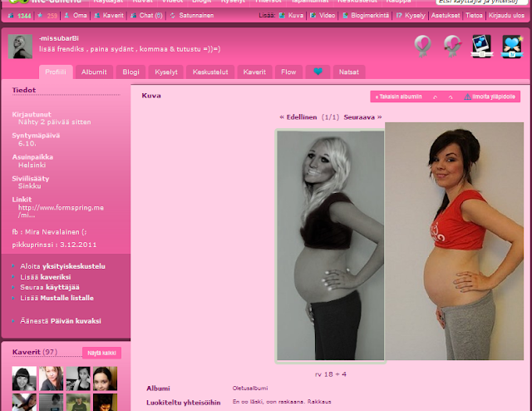This screenshot has height=411, width=532.
Task: Open the blue heart tab
Action: tap(318, 72)
